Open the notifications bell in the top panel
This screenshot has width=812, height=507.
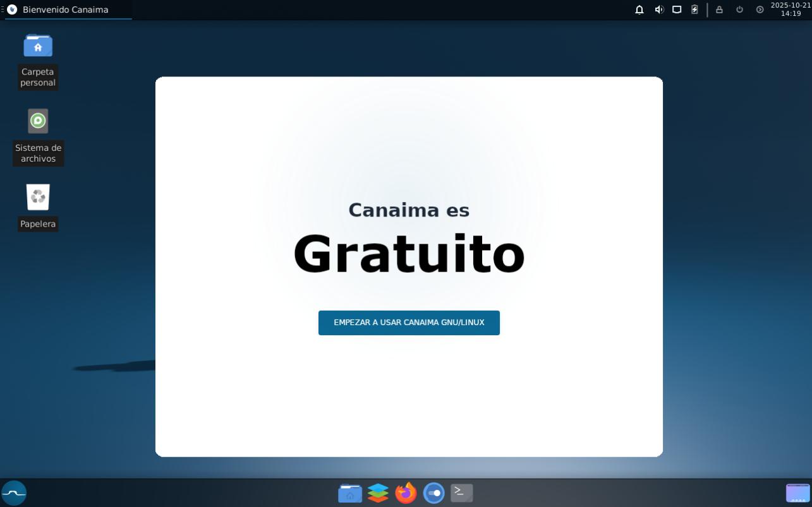639,9
